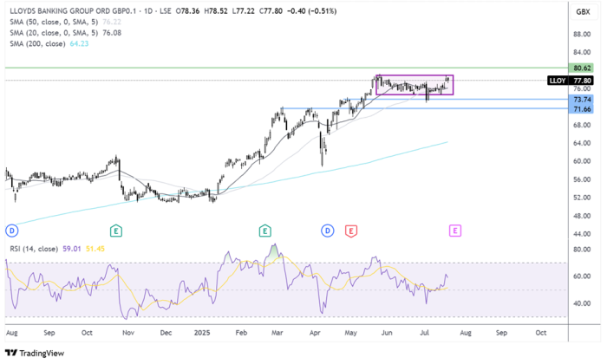Image resolution: width=607 pixels, height=364 pixels.
Task: Click the blue dividend D marker in April
Action: click(328, 230)
